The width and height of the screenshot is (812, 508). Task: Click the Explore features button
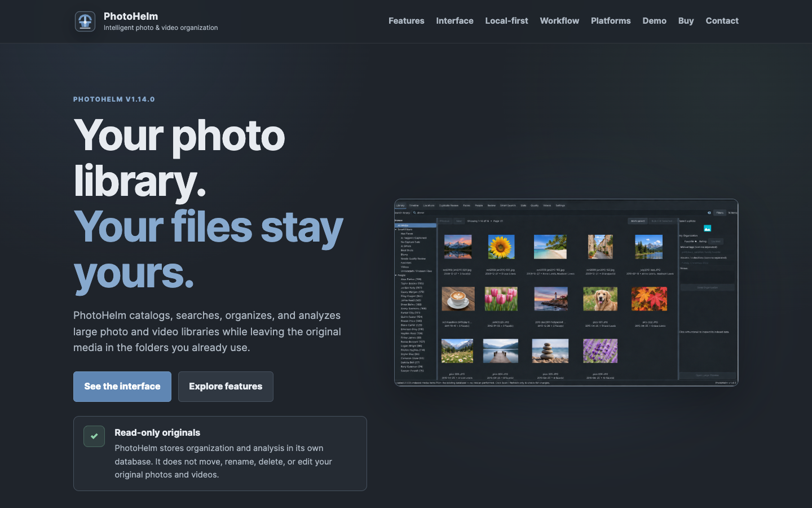pyautogui.click(x=226, y=387)
